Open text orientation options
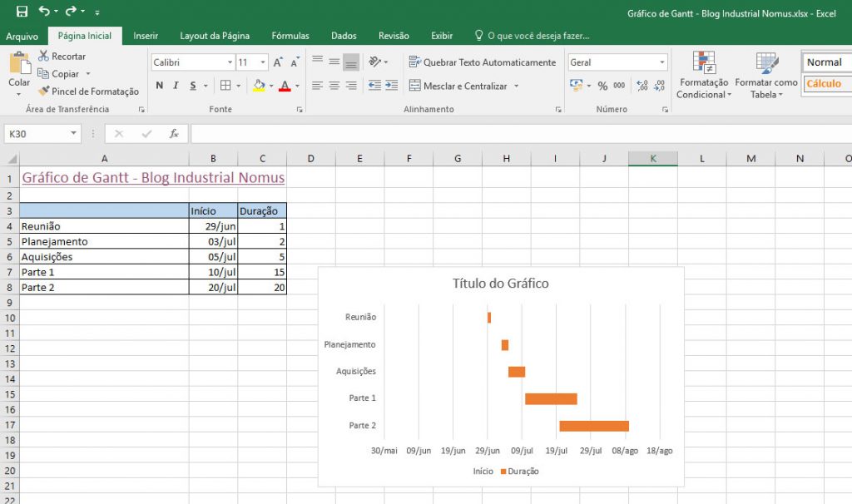Image resolution: width=852 pixels, height=504 pixels. 378,62
